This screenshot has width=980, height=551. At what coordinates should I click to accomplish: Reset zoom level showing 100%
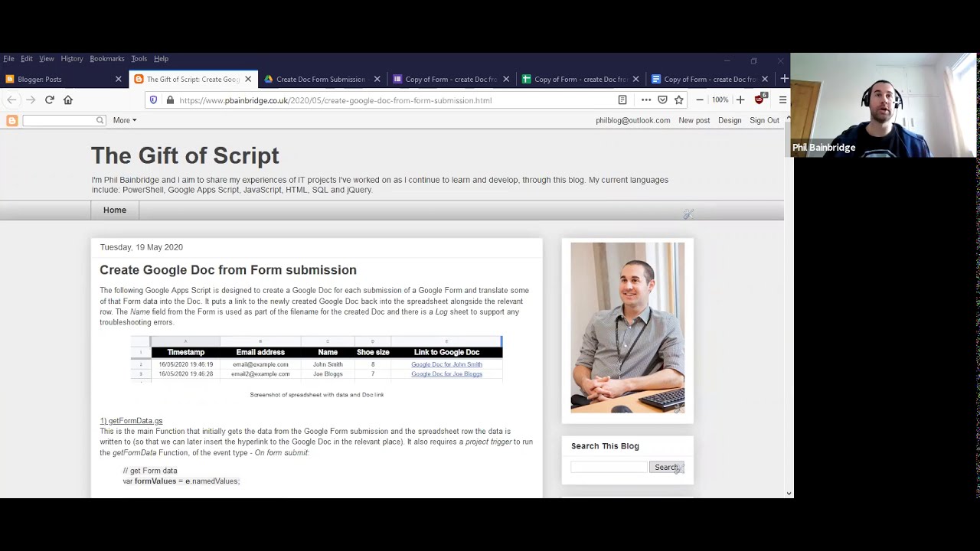pyautogui.click(x=720, y=100)
